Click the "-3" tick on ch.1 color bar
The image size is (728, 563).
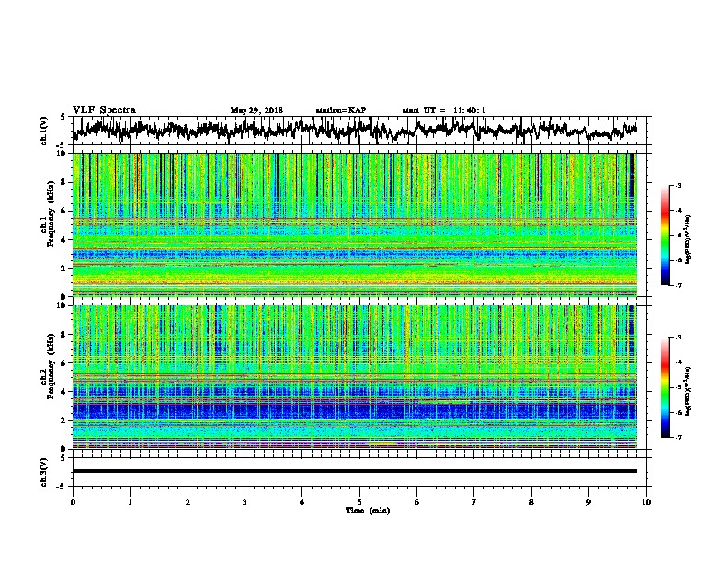[x=678, y=185]
